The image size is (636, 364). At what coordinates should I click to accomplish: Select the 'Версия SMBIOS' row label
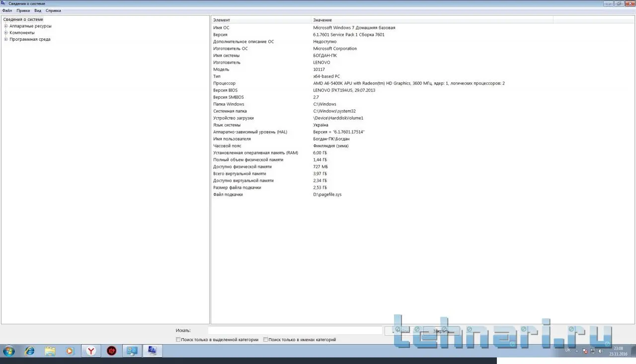pyautogui.click(x=229, y=97)
